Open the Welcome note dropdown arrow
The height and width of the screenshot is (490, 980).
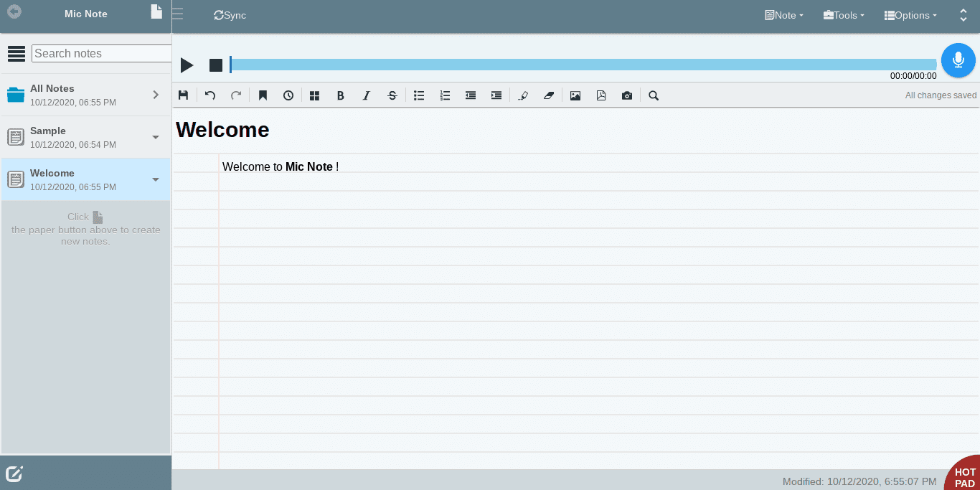tap(156, 179)
